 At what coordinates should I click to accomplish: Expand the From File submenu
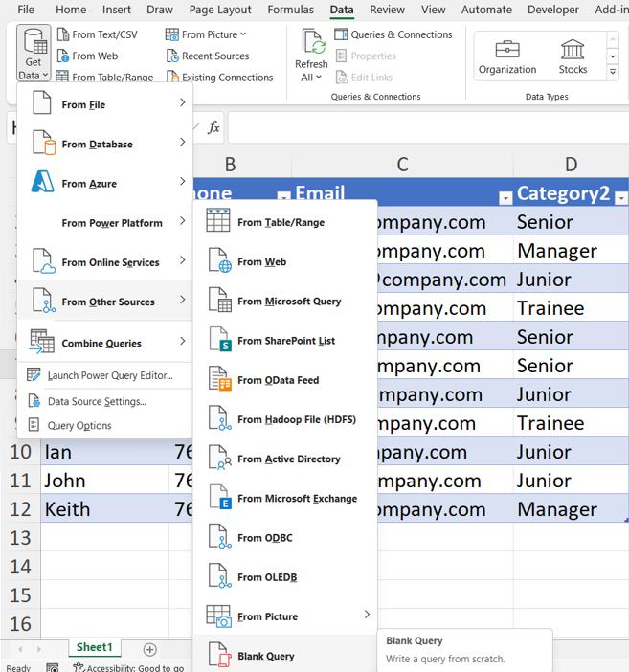104,104
